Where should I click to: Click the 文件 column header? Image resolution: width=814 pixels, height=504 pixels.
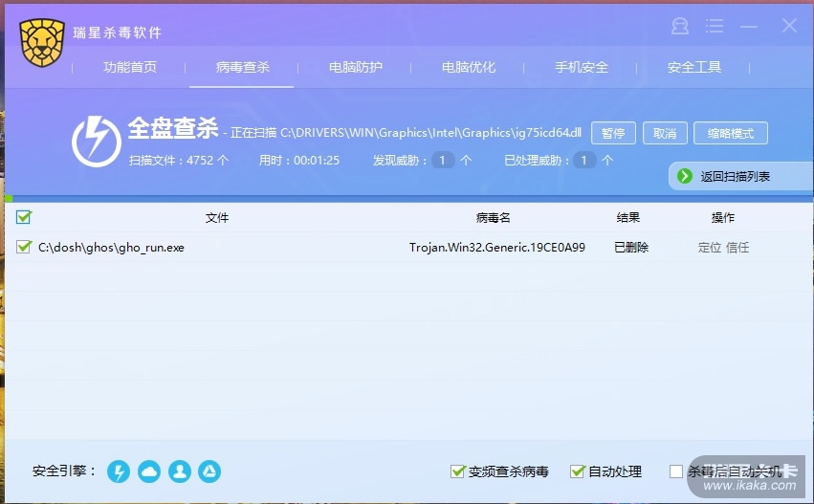pyautogui.click(x=217, y=217)
